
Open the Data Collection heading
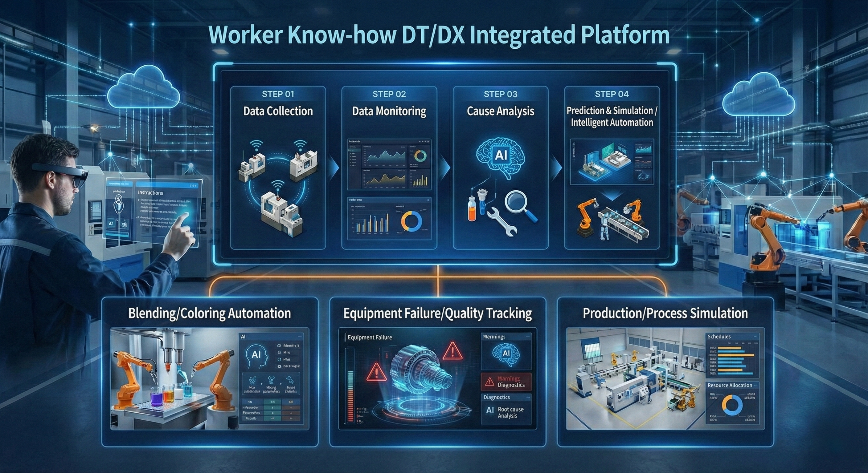point(278,111)
